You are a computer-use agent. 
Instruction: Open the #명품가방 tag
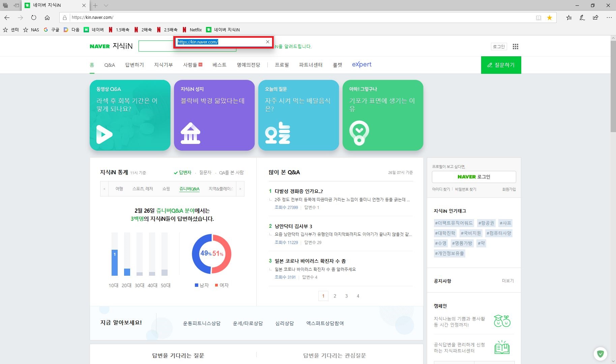(462, 243)
